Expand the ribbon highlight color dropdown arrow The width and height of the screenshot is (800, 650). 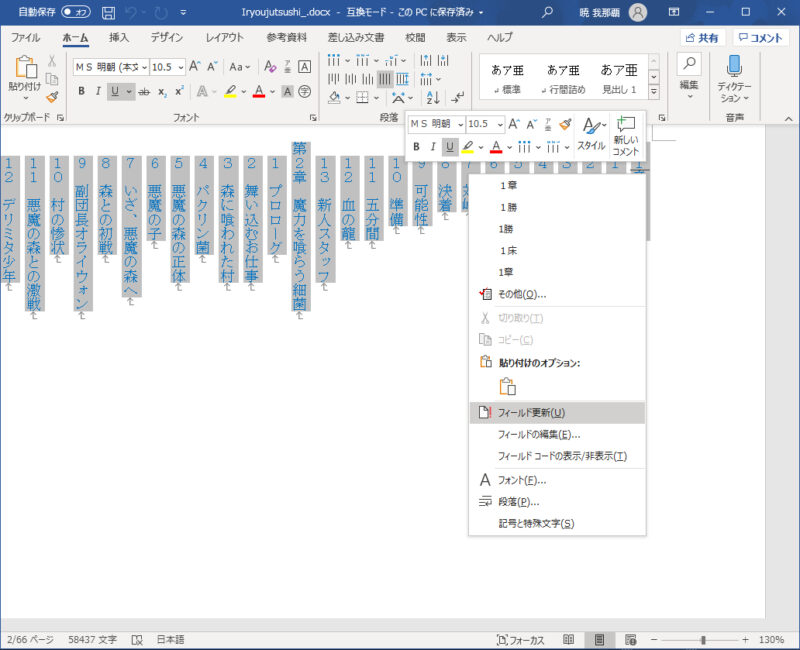pos(243,92)
